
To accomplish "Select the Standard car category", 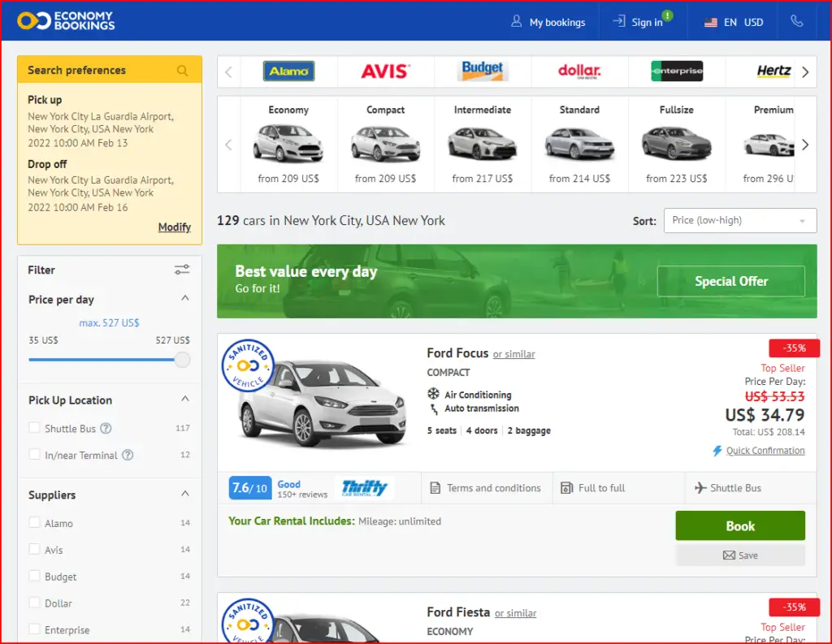I will pyautogui.click(x=579, y=145).
